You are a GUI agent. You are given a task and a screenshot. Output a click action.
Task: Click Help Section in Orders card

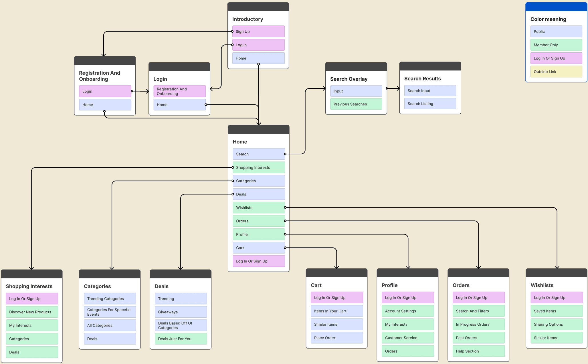click(478, 351)
